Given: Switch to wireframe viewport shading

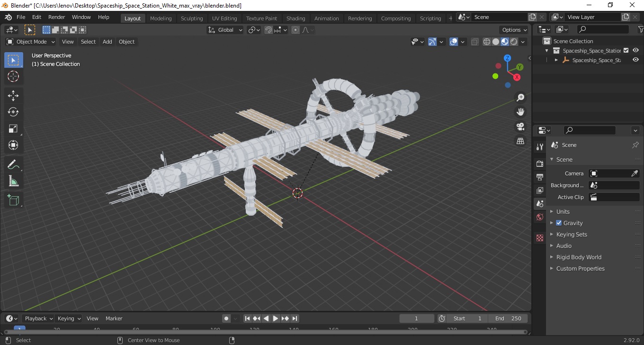Looking at the screenshot, I should [x=487, y=42].
